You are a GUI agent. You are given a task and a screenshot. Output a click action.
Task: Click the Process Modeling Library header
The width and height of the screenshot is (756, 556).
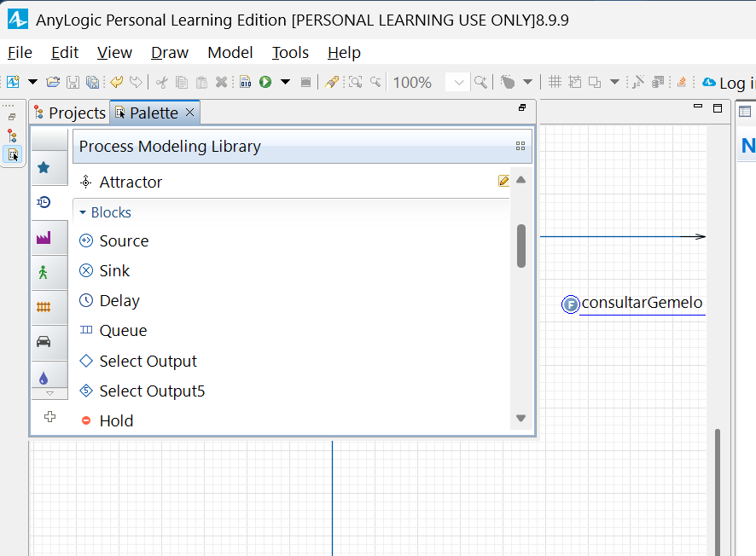coord(302,146)
